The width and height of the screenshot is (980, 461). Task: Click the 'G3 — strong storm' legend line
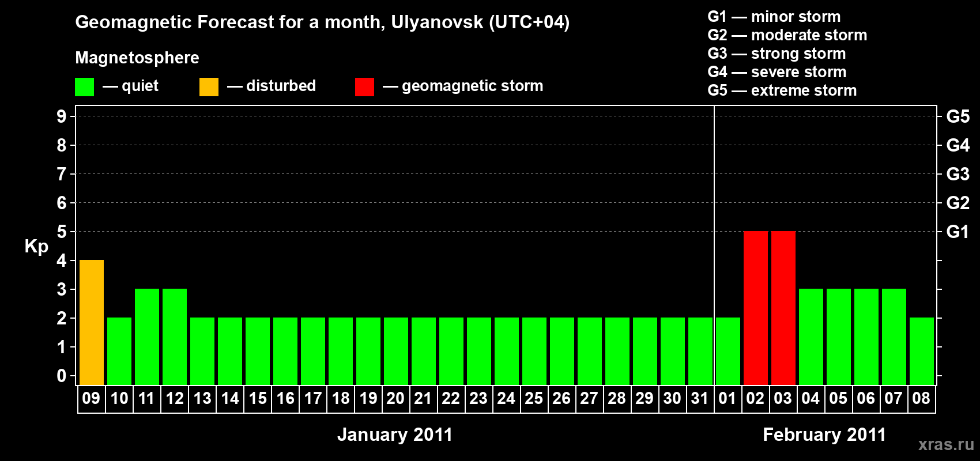(x=777, y=54)
